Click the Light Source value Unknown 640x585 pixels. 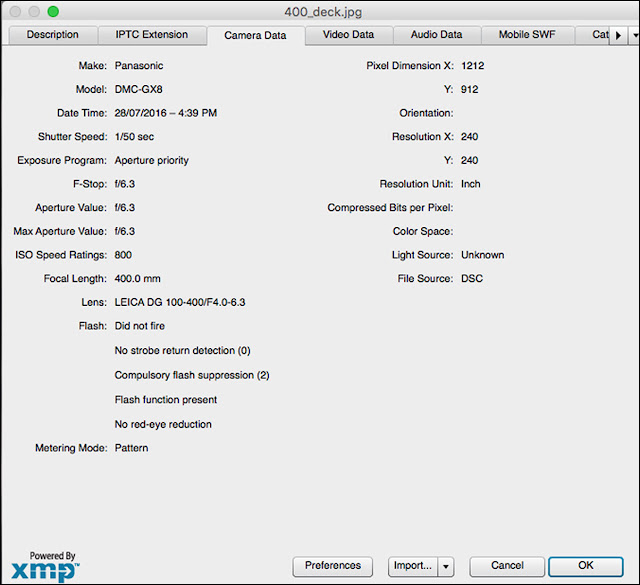[x=482, y=255]
